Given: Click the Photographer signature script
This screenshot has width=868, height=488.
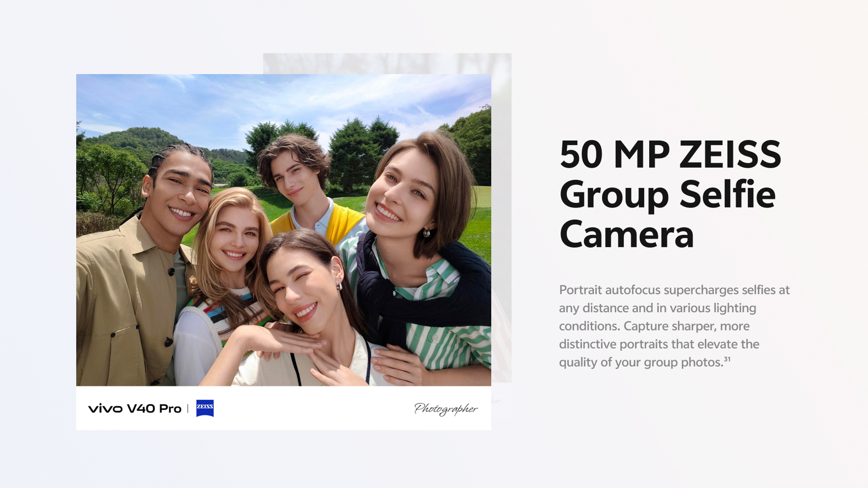Looking at the screenshot, I should coord(446,409).
